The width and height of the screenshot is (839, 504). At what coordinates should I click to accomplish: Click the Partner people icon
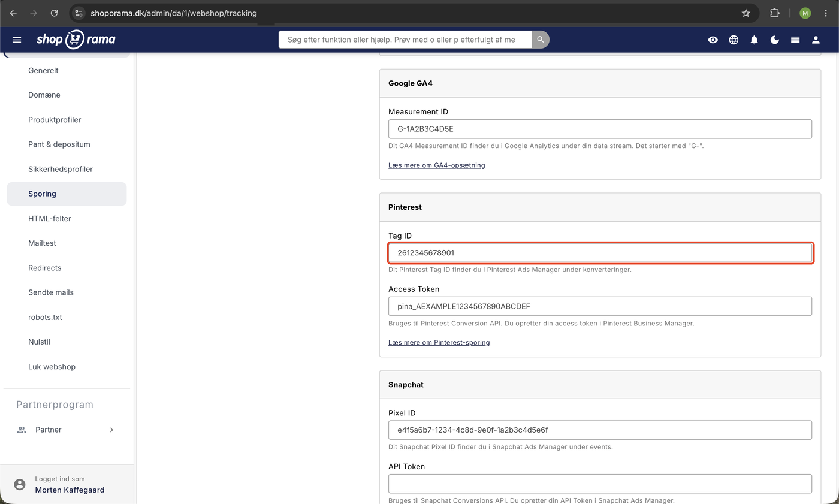(x=22, y=430)
